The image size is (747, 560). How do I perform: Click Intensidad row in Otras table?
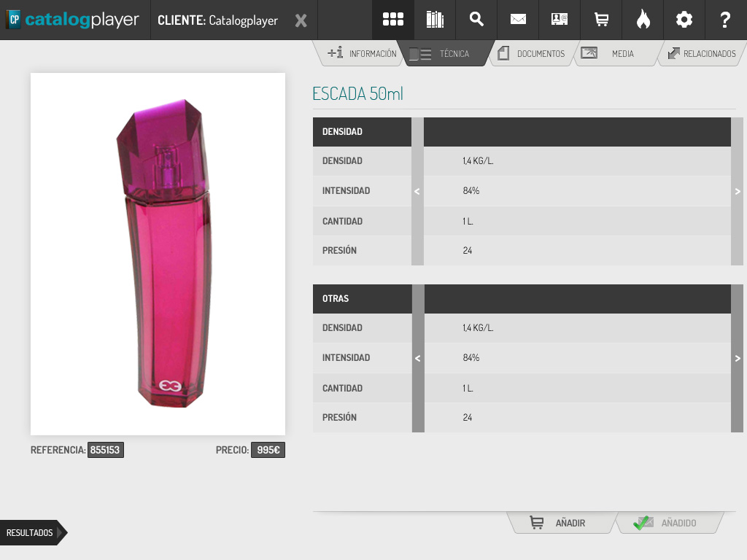coord(522,357)
